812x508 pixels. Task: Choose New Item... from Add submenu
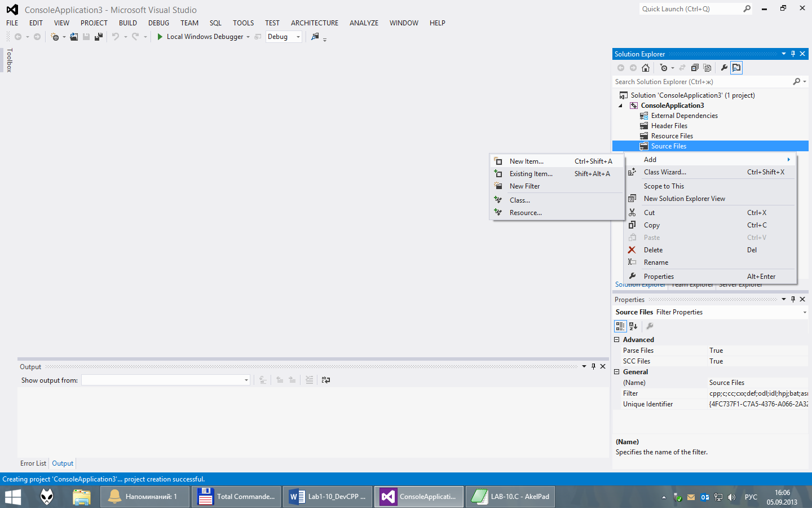557,161
